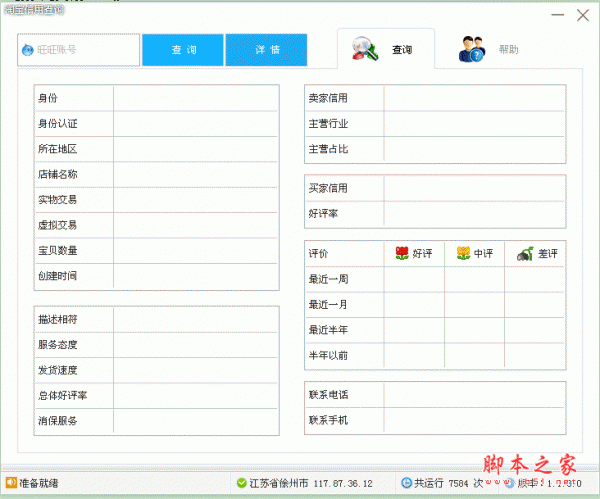Click the speaker icon beside 准备就绪
This screenshot has width=600, height=499.
click(x=11, y=483)
